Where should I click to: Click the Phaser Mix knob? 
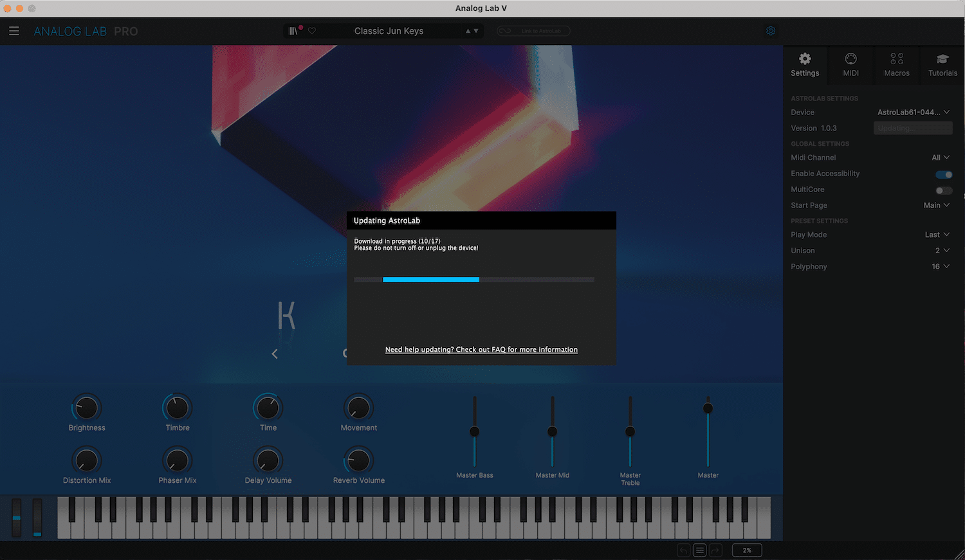177,460
